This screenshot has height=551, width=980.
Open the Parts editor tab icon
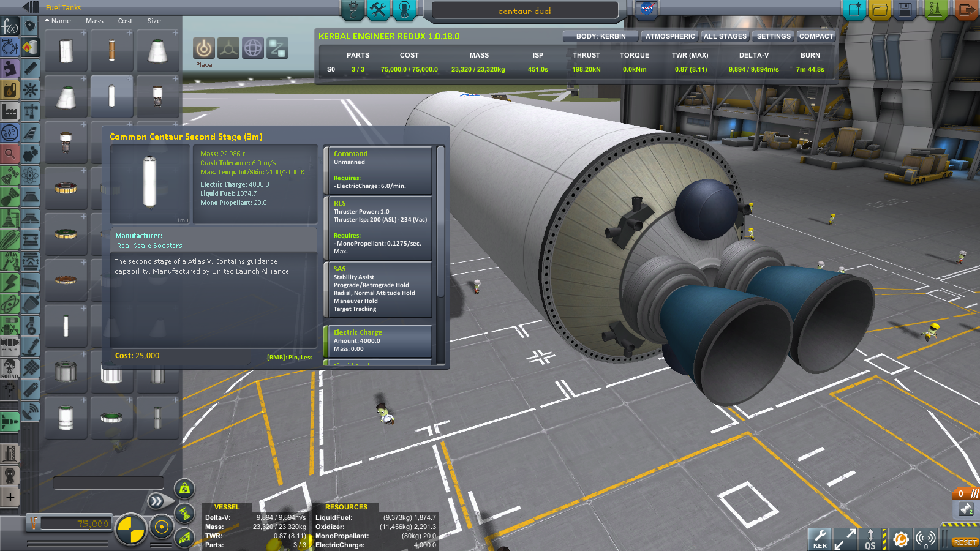tap(353, 10)
